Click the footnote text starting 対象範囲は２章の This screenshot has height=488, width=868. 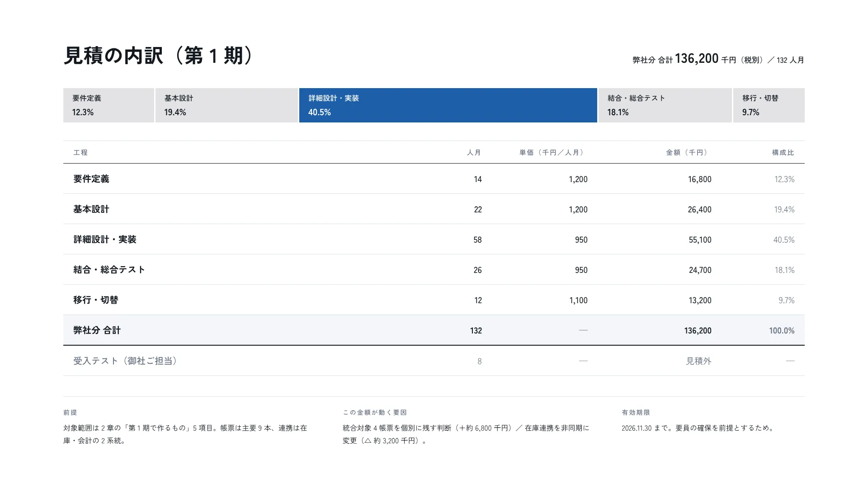(x=185, y=434)
